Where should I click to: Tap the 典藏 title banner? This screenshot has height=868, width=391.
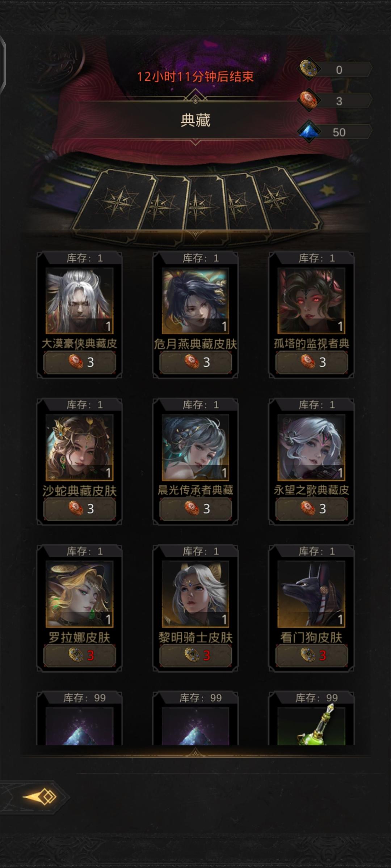pyautogui.click(x=195, y=120)
